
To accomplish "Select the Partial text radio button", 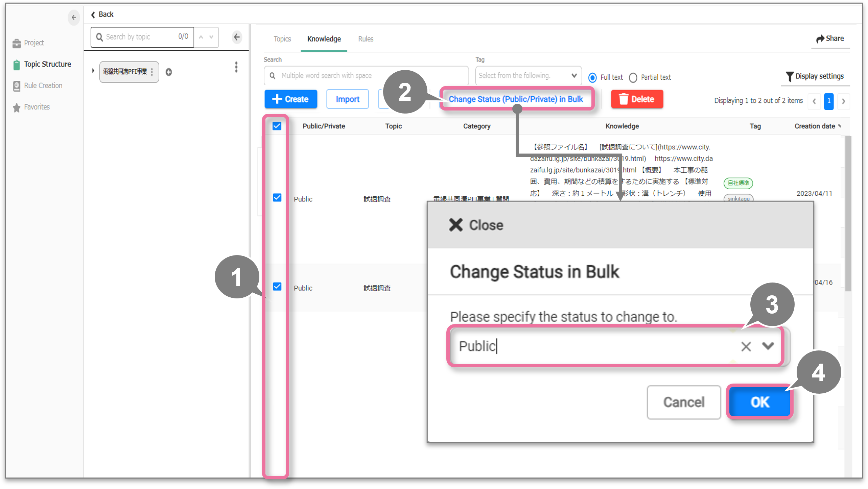I will 633,78.
